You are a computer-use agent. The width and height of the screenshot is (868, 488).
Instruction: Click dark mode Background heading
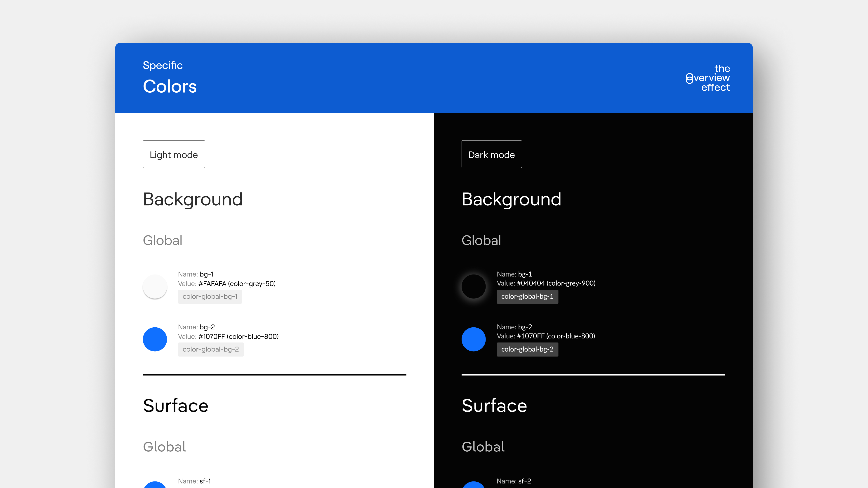tap(511, 199)
